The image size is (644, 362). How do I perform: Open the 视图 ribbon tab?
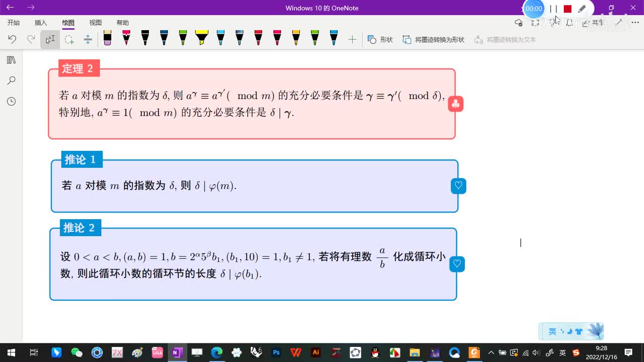[96, 23]
